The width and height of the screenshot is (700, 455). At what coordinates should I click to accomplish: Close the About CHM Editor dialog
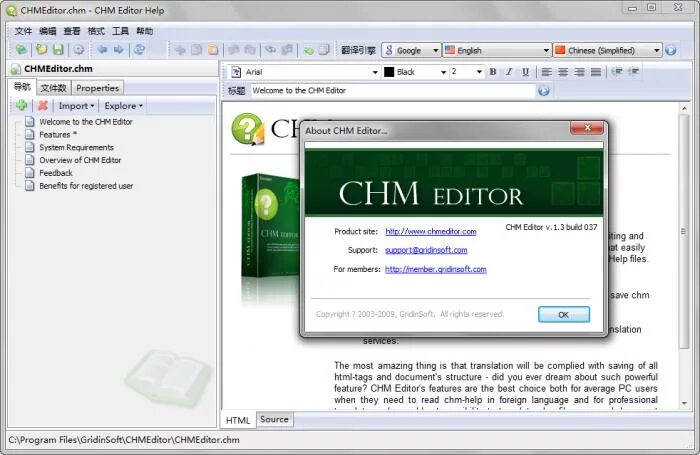587,128
